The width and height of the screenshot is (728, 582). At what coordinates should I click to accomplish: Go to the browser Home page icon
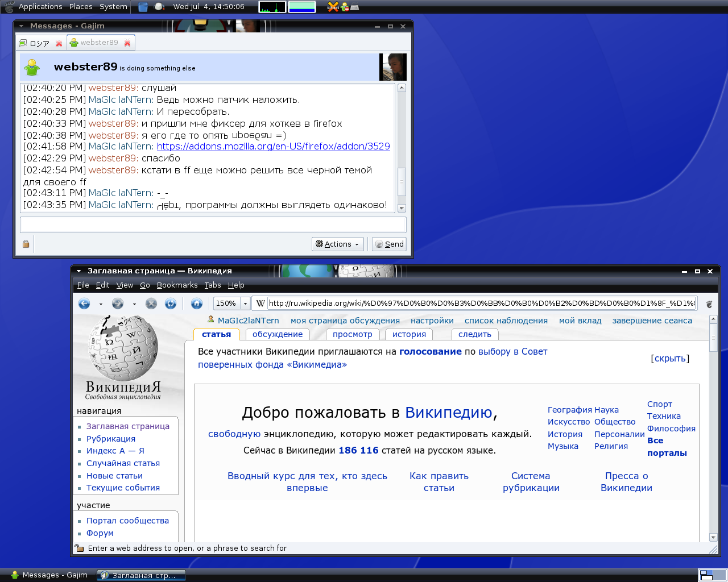pos(197,304)
